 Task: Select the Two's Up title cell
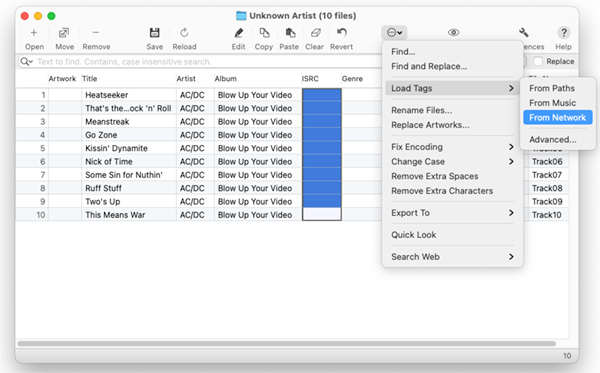point(129,202)
